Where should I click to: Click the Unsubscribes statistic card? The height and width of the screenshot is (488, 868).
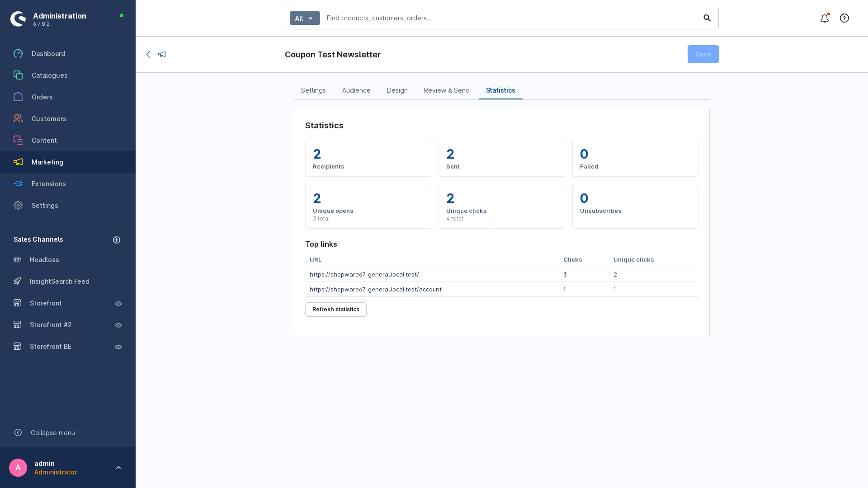click(635, 206)
